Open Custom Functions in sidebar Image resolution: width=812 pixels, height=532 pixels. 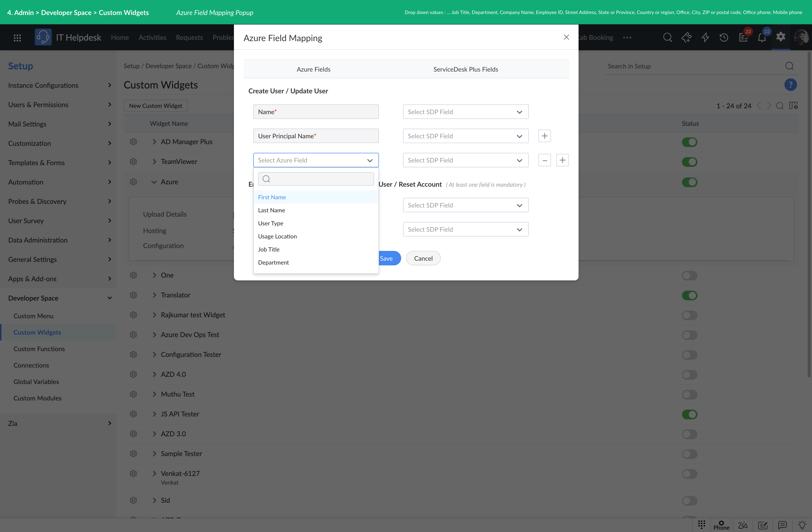39,349
